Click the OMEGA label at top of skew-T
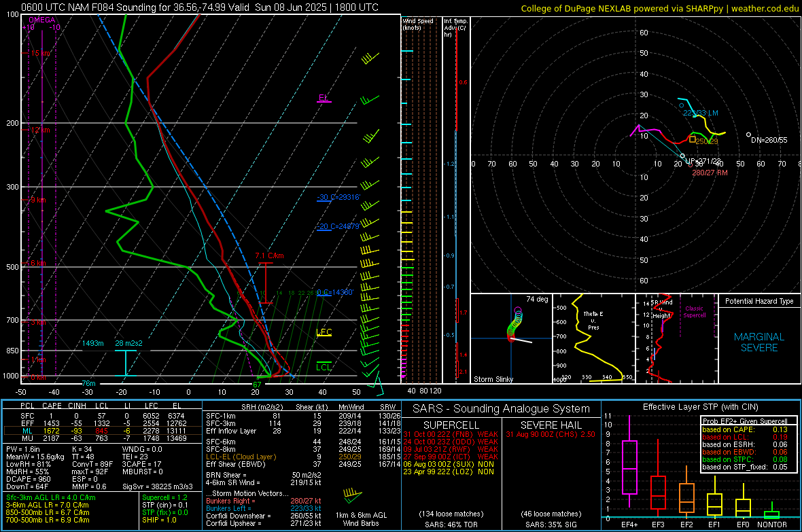802x532 pixels. click(42, 20)
